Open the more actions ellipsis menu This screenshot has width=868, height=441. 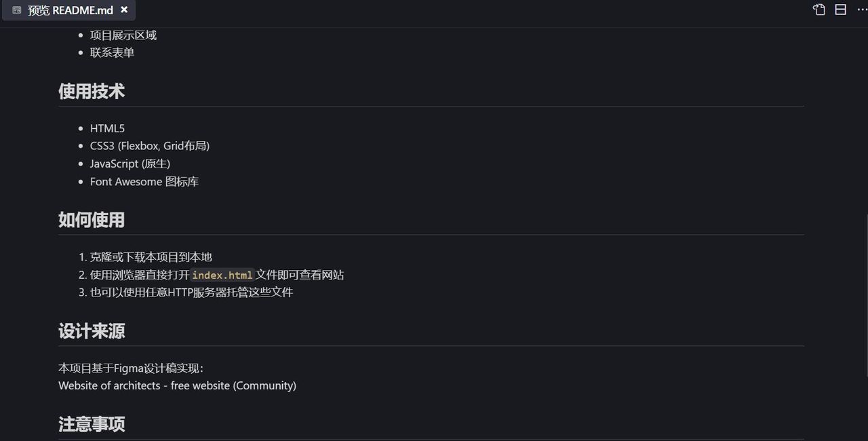(x=862, y=10)
